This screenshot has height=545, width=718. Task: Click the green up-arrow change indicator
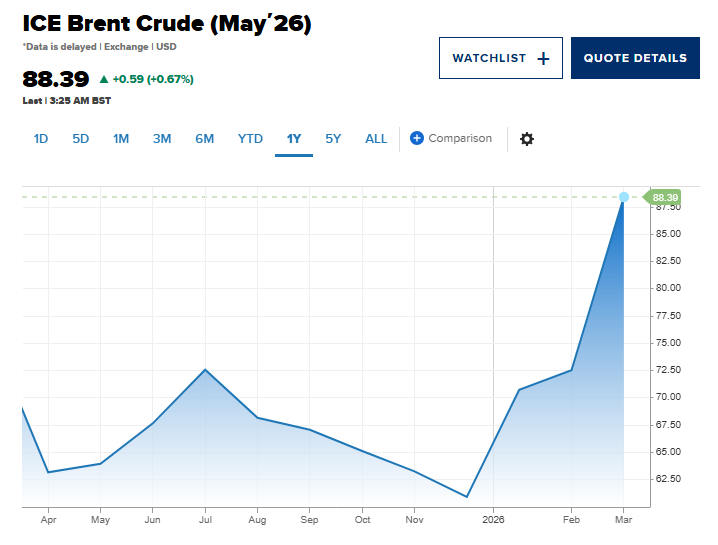click(104, 79)
